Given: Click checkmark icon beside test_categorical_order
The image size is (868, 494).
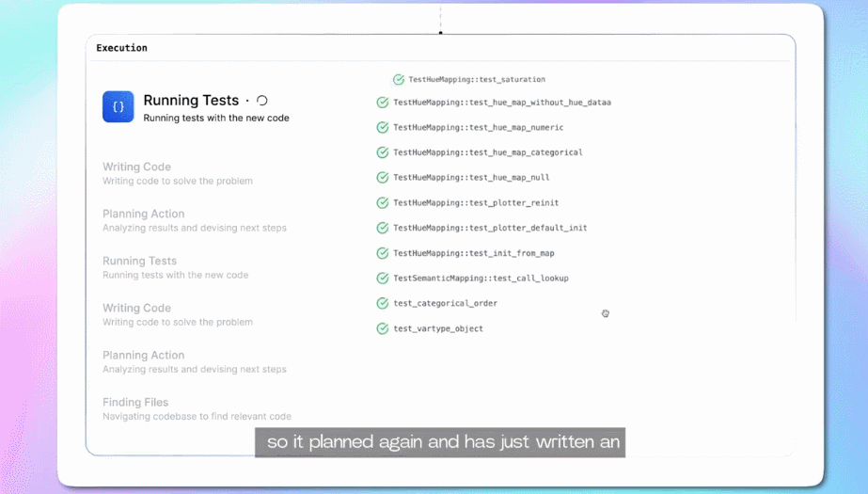Looking at the screenshot, I should [x=383, y=304].
